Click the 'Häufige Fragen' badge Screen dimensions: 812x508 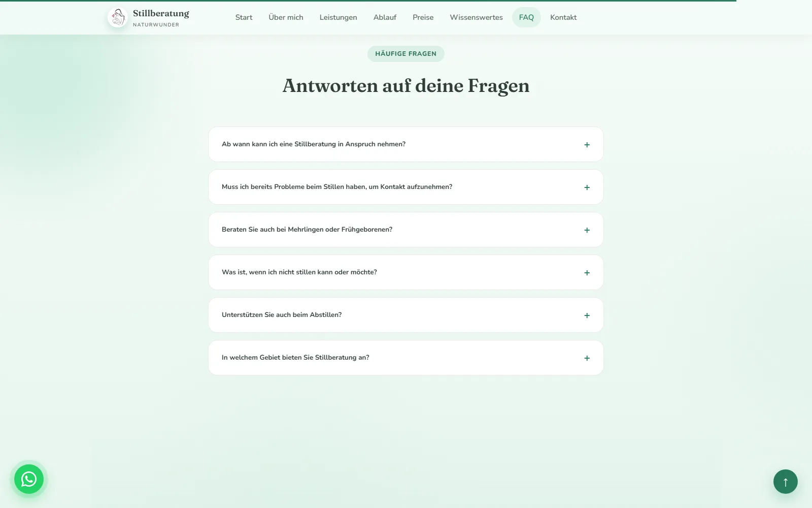tap(406, 54)
